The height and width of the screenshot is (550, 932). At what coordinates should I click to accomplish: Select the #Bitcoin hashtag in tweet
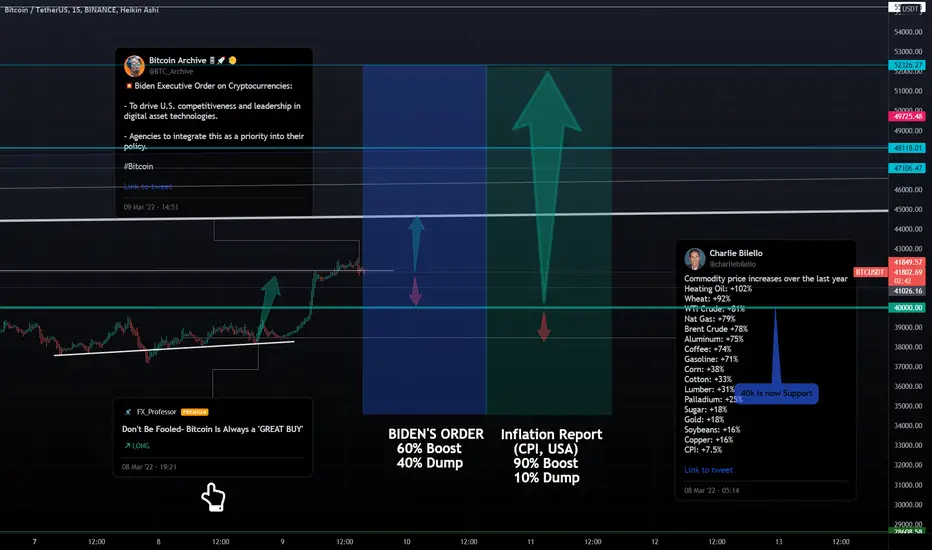[138, 166]
